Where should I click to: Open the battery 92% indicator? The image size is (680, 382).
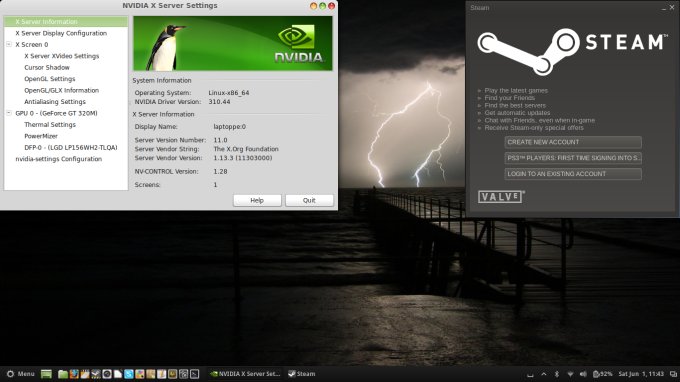point(603,374)
